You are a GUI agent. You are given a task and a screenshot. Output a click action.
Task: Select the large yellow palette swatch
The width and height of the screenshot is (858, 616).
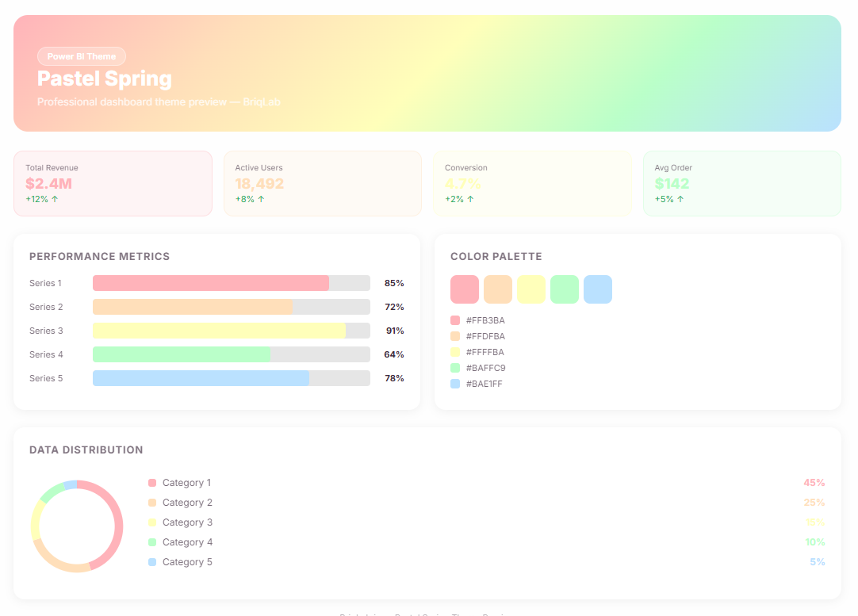click(531, 289)
